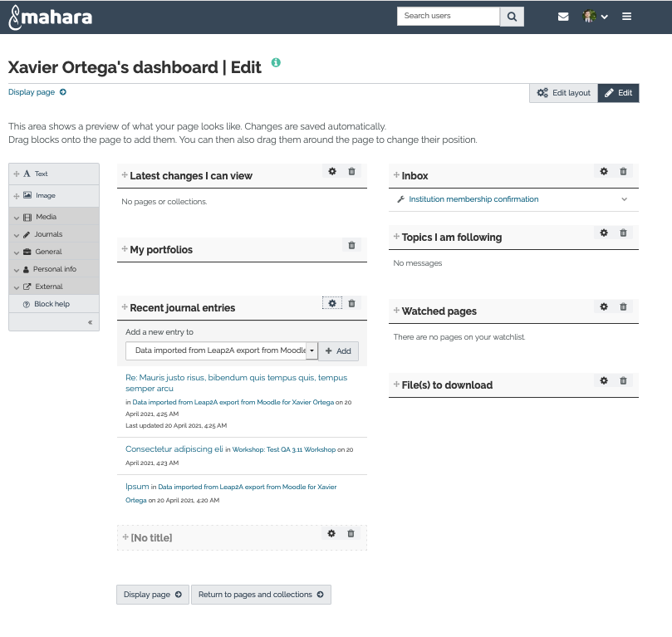Open the user account dropdown menu

coord(596,17)
